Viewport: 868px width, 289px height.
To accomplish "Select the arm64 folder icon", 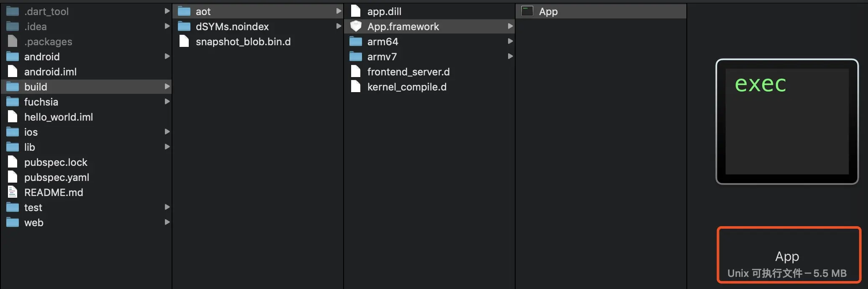I will point(356,41).
